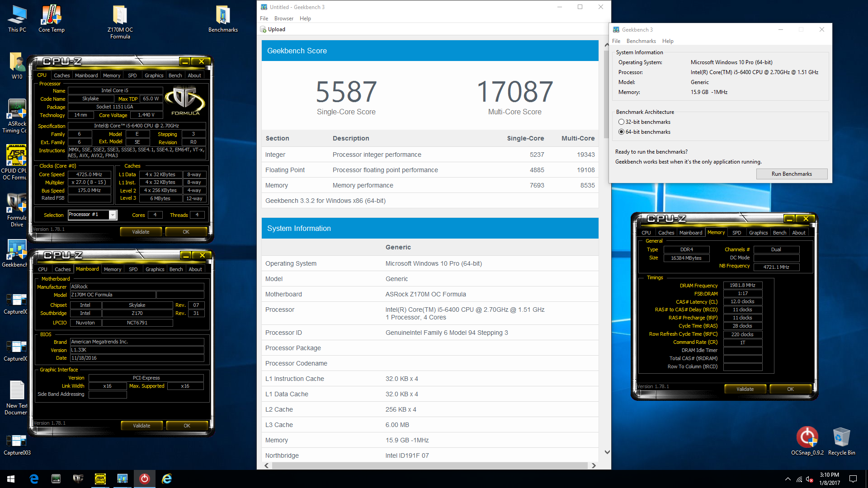Click OK in Memory CPU-Z window
Screen dimensions: 868x488
click(x=790, y=389)
